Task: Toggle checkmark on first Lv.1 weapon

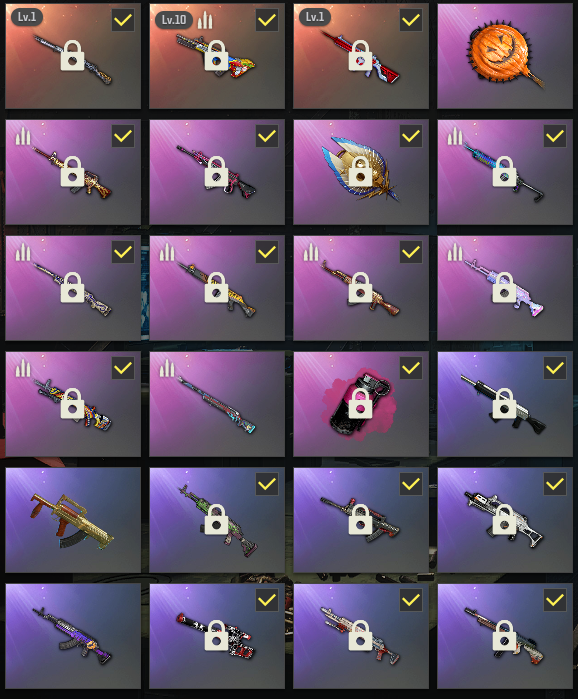Action: [123, 20]
